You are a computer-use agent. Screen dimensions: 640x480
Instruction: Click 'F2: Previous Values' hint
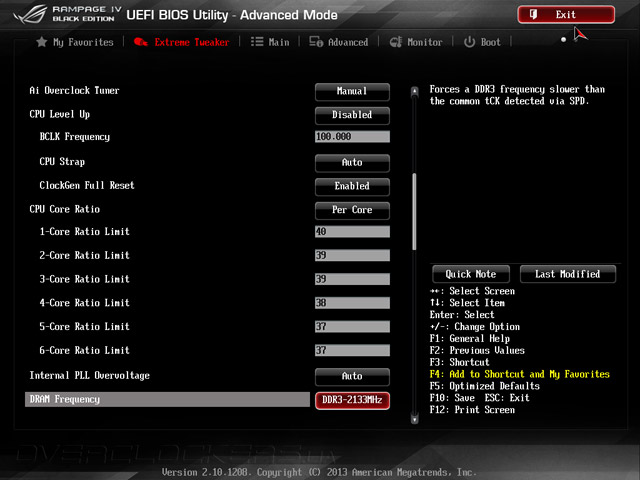coord(477,351)
